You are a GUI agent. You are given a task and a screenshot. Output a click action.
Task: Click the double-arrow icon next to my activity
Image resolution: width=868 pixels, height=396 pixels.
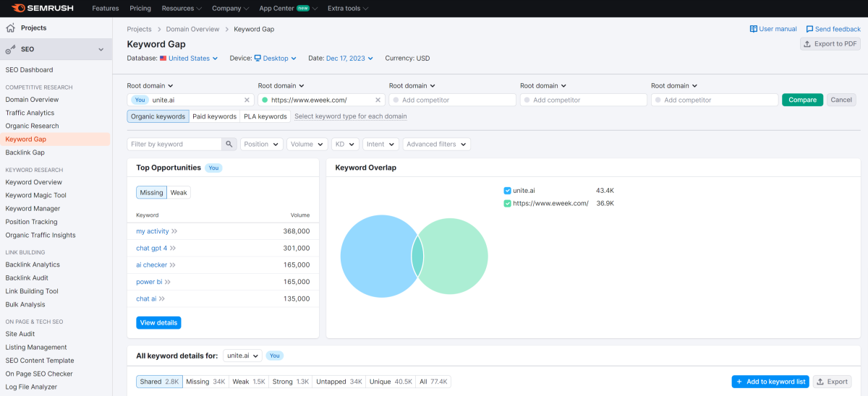coord(174,231)
